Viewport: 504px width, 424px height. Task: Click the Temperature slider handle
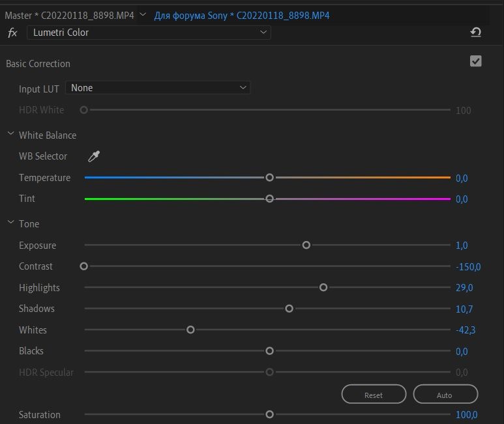pos(269,177)
